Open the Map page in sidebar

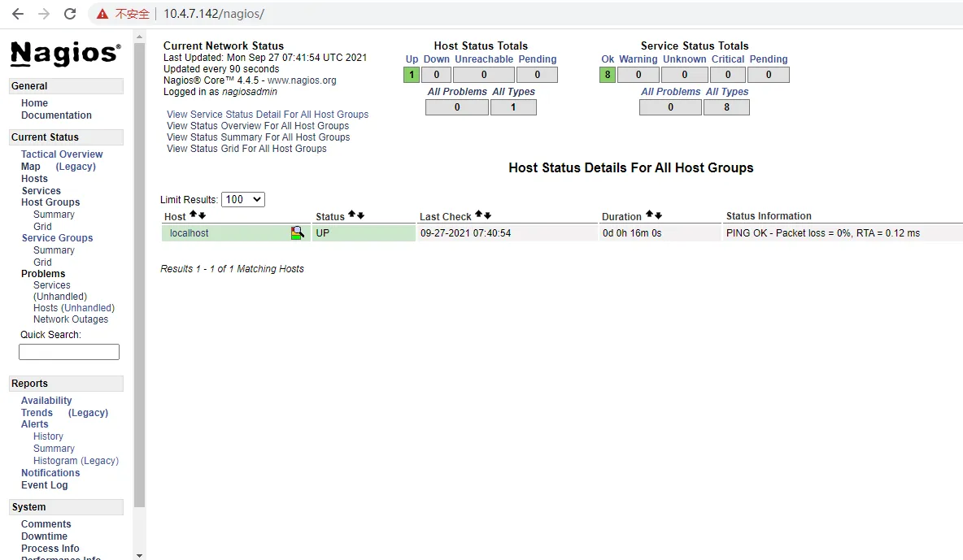(31, 167)
